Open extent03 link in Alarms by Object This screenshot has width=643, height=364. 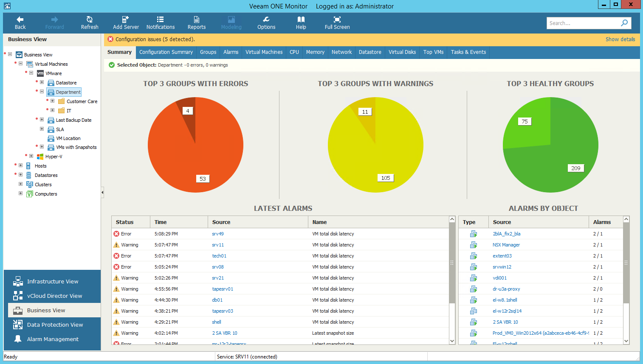pyautogui.click(x=502, y=256)
